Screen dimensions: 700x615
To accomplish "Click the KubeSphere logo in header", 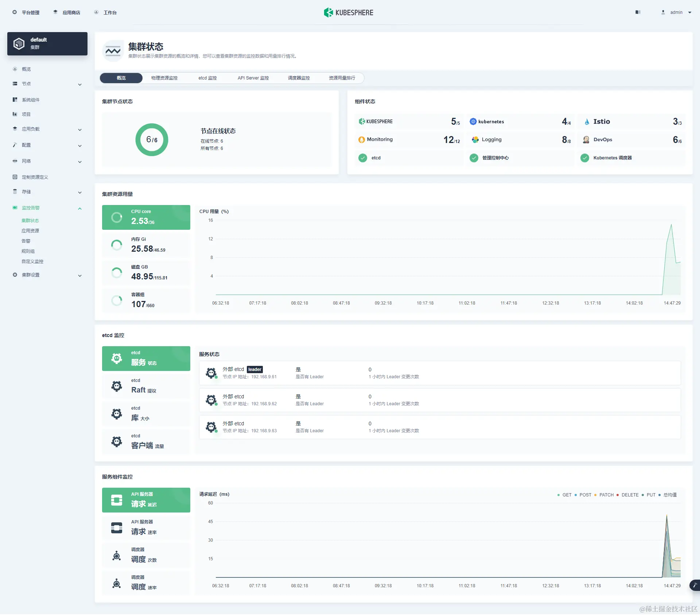I will click(x=349, y=12).
